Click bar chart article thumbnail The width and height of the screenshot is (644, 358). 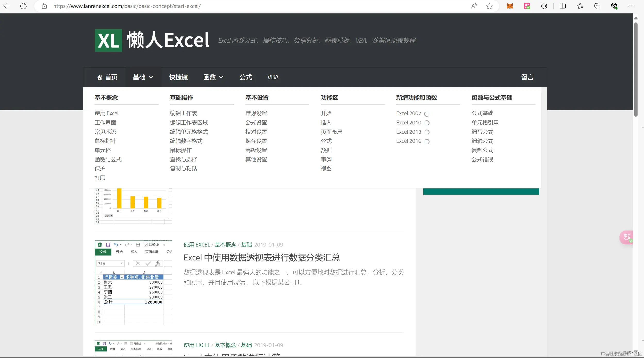click(x=133, y=206)
